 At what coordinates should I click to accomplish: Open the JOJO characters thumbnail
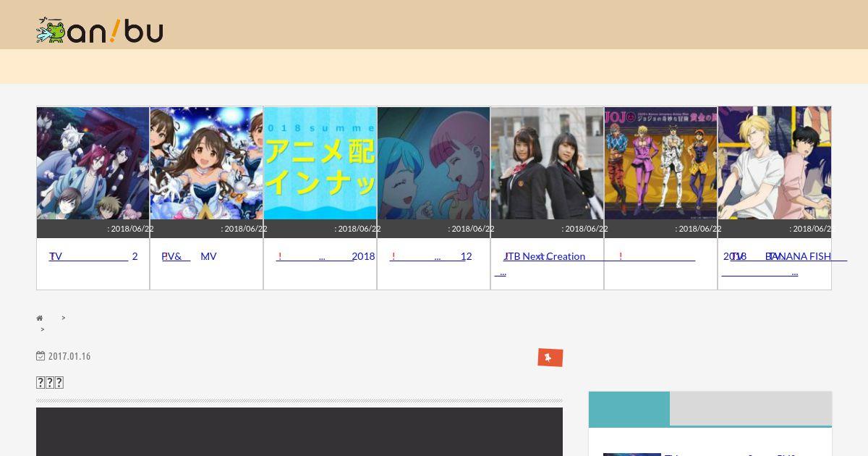click(x=661, y=163)
